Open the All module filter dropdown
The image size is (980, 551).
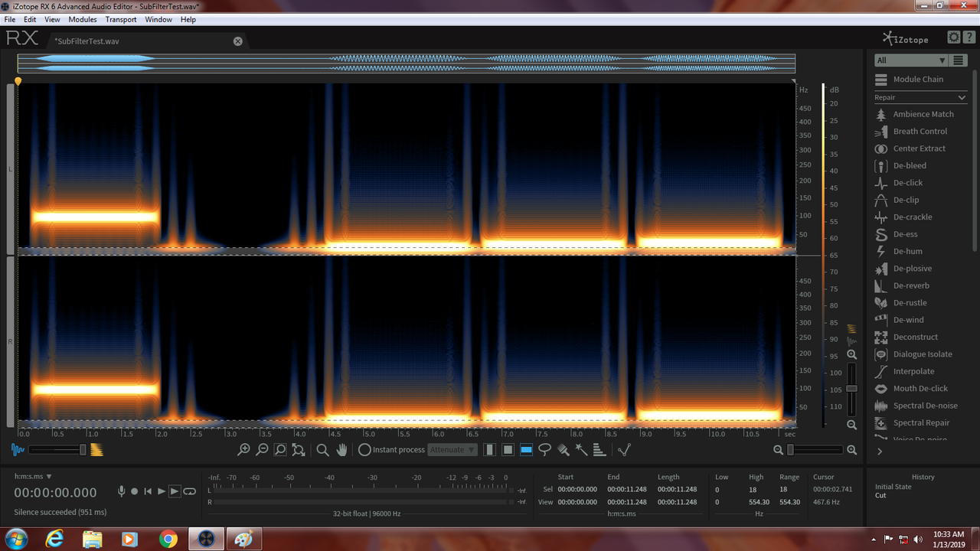pyautogui.click(x=911, y=60)
